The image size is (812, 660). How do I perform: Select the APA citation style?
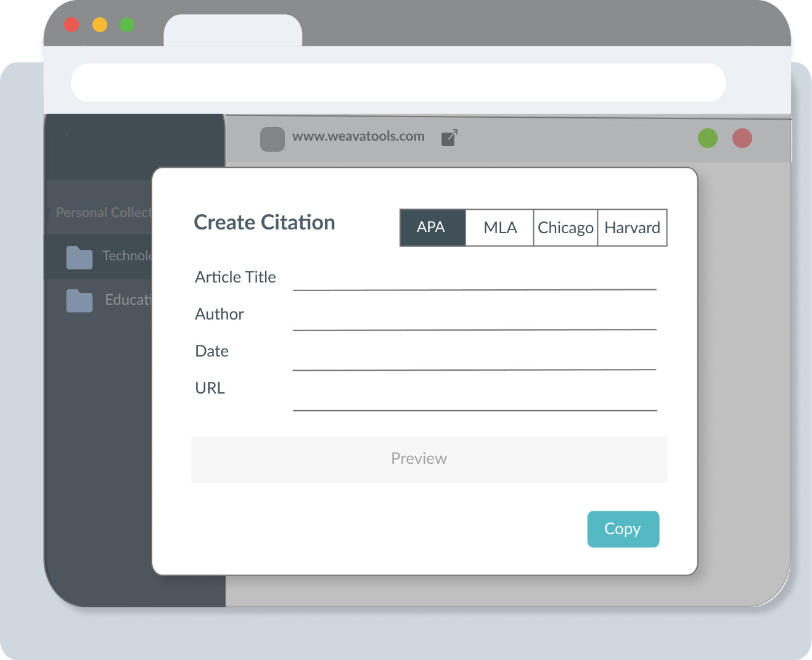click(432, 228)
